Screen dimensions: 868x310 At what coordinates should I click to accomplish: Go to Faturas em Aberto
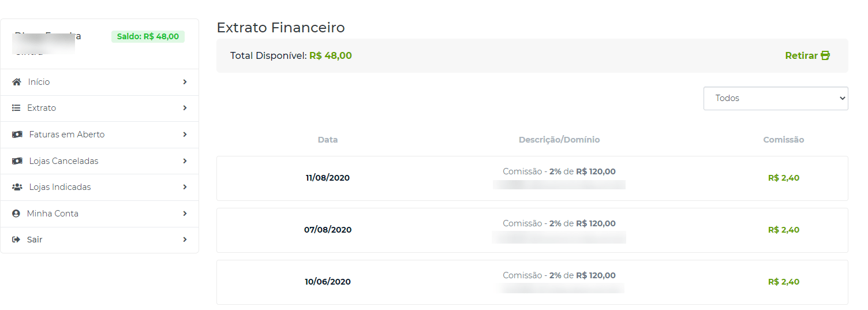100,135
